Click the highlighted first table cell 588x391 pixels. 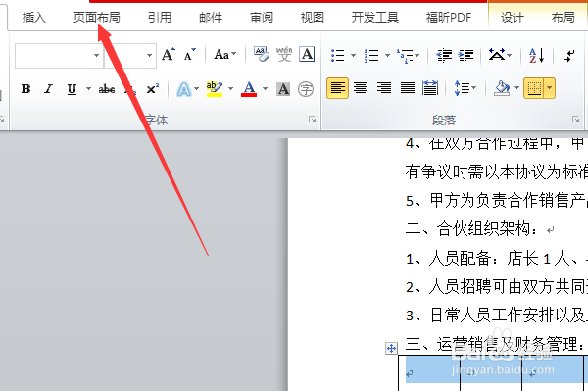(429, 369)
